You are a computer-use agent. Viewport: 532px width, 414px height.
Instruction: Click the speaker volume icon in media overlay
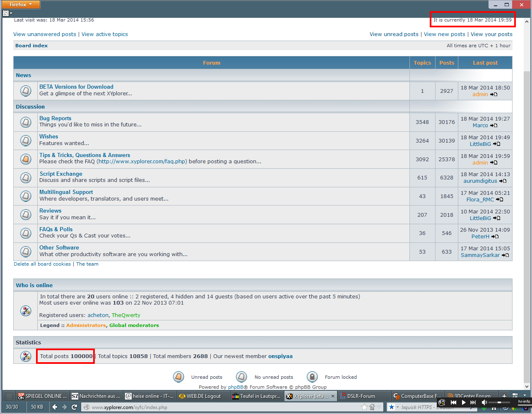coord(484,402)
